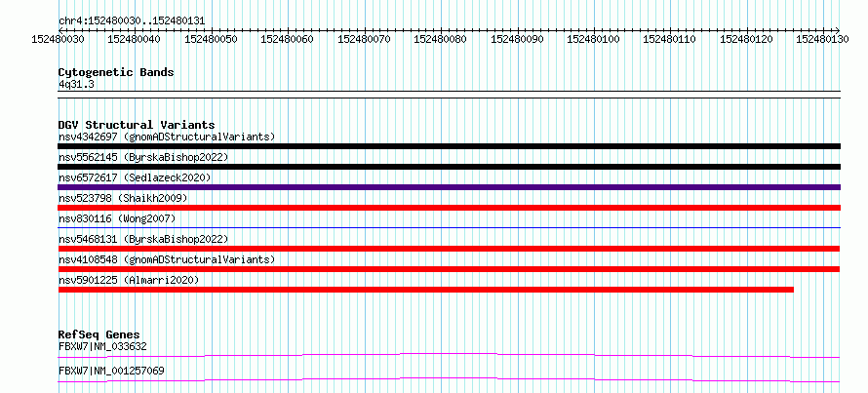The image size is (868, 393).
Task: Open variant nsv523798 (Shaikh2009) label
Action: point(123,198)
